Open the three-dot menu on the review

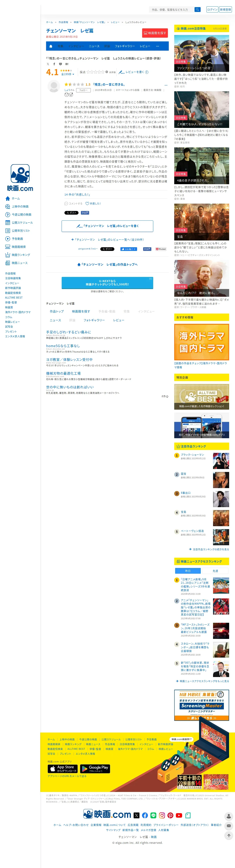(166, 85)
